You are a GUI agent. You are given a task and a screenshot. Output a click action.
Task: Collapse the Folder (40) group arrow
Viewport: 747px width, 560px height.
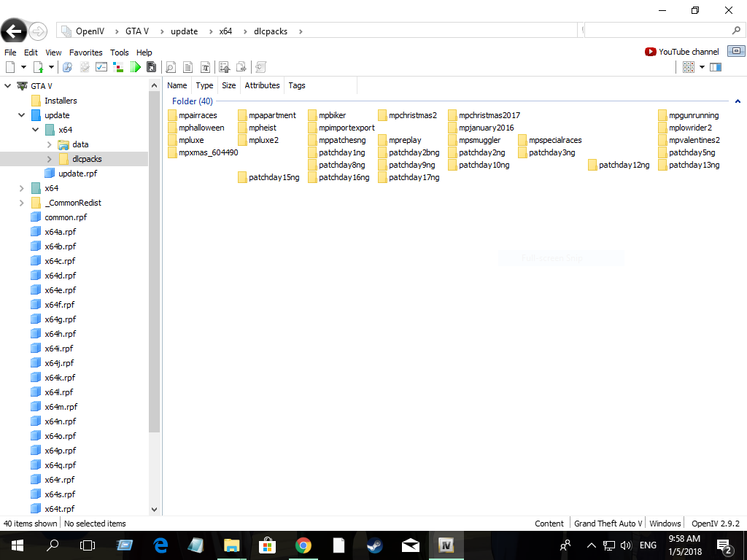(x=738, y=101)
